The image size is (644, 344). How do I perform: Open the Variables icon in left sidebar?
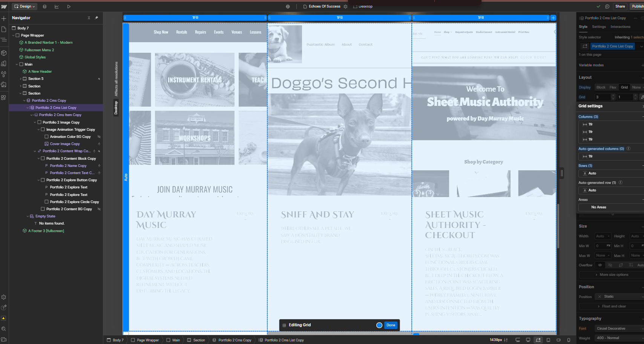point(4,63)
